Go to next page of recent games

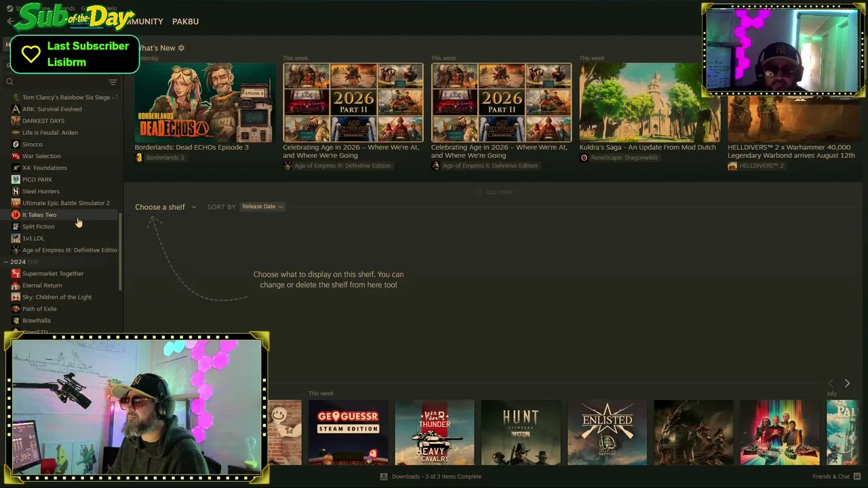(847, 384)
